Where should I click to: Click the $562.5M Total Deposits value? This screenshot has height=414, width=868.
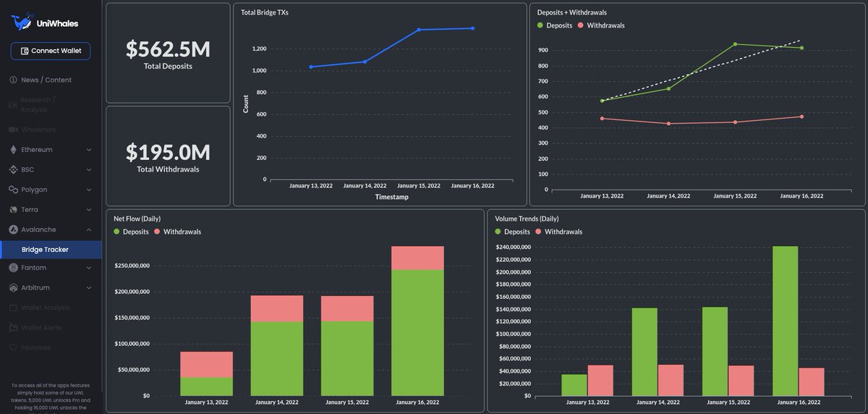(x=168, y=48)
